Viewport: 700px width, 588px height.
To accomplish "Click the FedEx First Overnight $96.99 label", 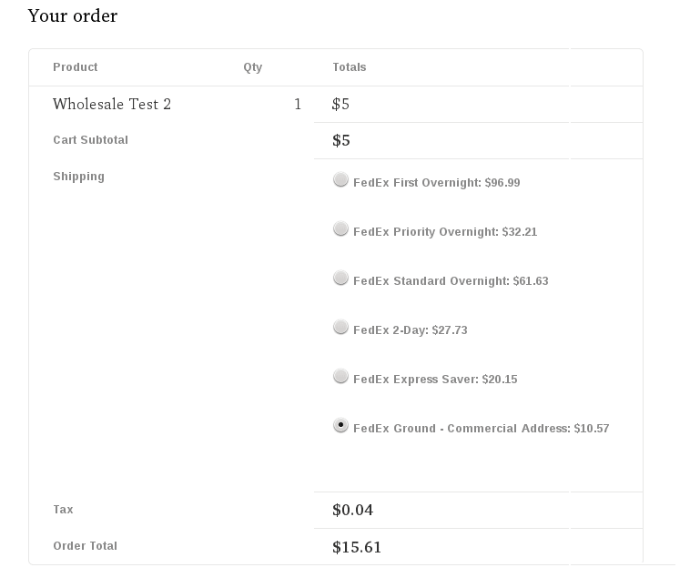I will tap(437, 183).
